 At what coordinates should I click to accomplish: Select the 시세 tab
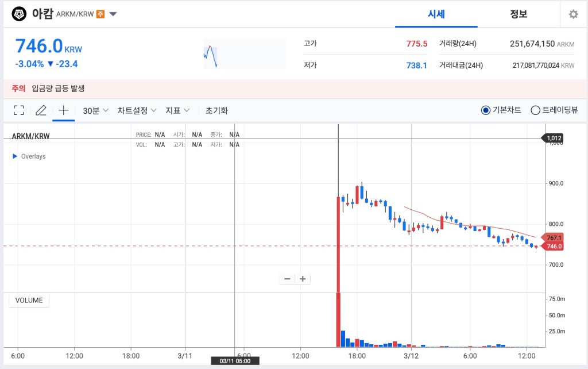click(436, 14)
